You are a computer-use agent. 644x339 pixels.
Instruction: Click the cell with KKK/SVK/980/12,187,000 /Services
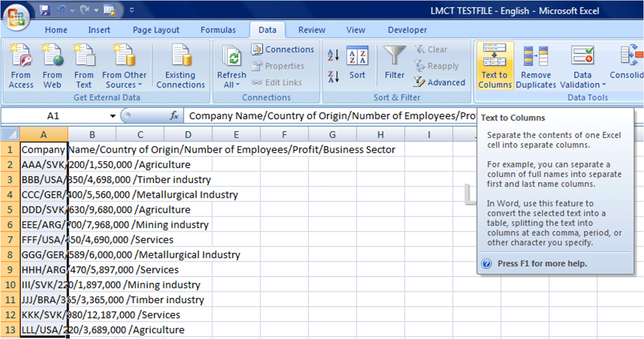point(44,315)
